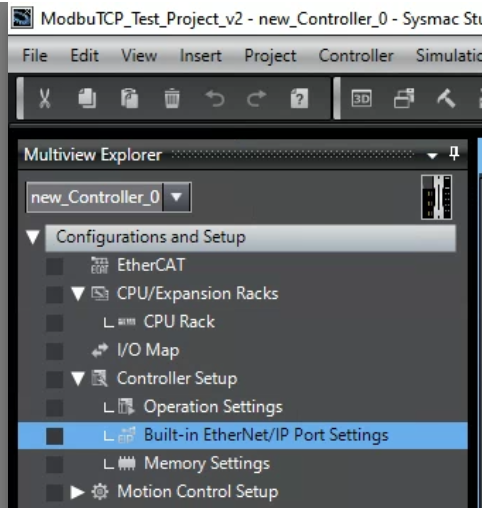Click the color box beside CPU Rack
Screen dimensions: 482x508
[x=54, y=322]
